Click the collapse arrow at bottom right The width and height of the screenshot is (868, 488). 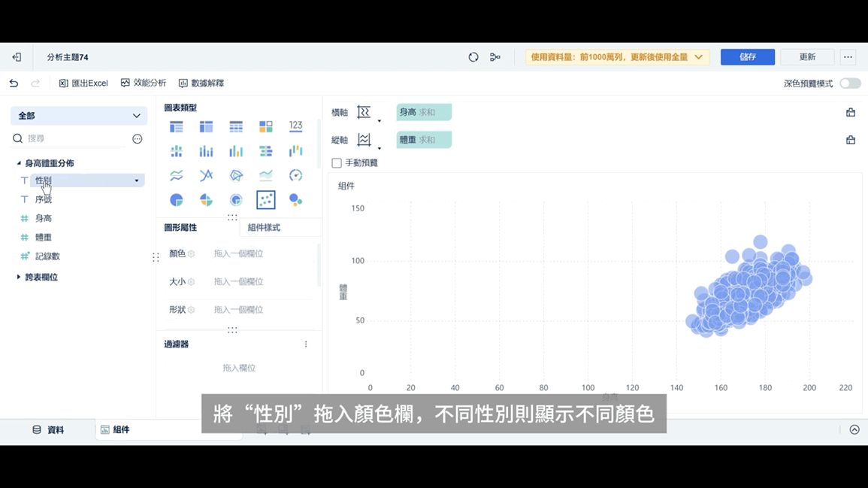coord(854,430)
